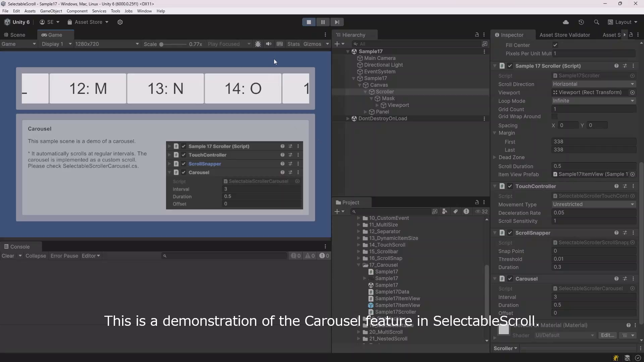Viewport: 644px width, 362px height.
Task: Open the Component menu
Action: coord(77,11)
